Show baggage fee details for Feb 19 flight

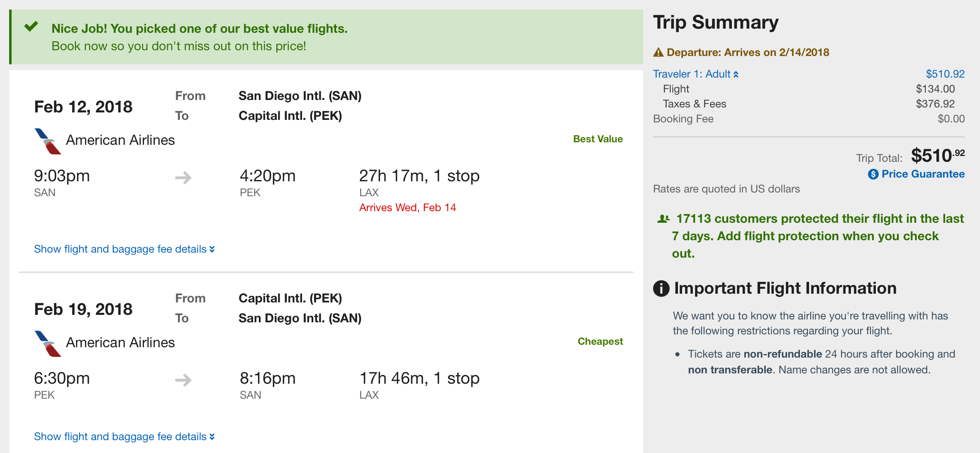click(x=124, y=436)
